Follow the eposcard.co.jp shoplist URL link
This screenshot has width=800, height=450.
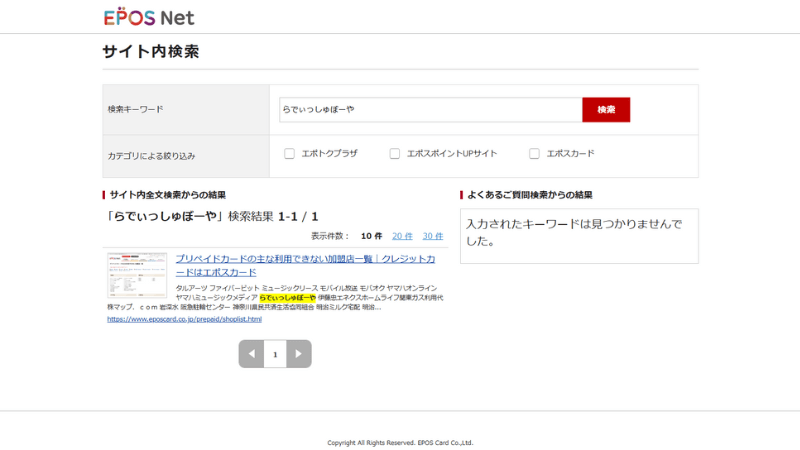(x=184, y=320)
